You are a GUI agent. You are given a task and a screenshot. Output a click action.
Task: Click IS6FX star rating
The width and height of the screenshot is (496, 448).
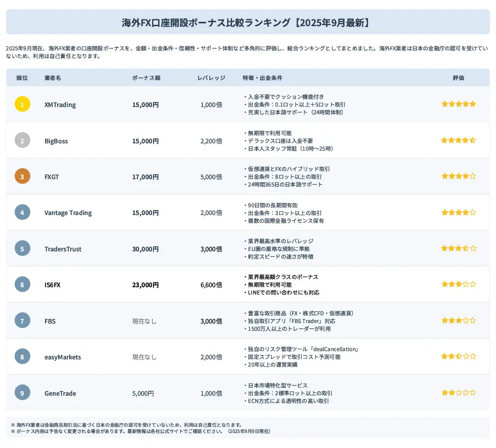(459, 284)
